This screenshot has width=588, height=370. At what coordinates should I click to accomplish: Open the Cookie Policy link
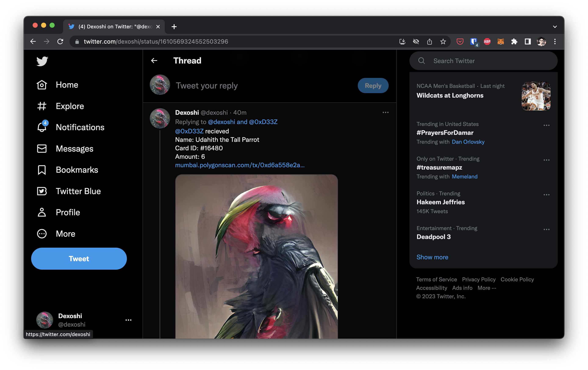click(517, 279)
